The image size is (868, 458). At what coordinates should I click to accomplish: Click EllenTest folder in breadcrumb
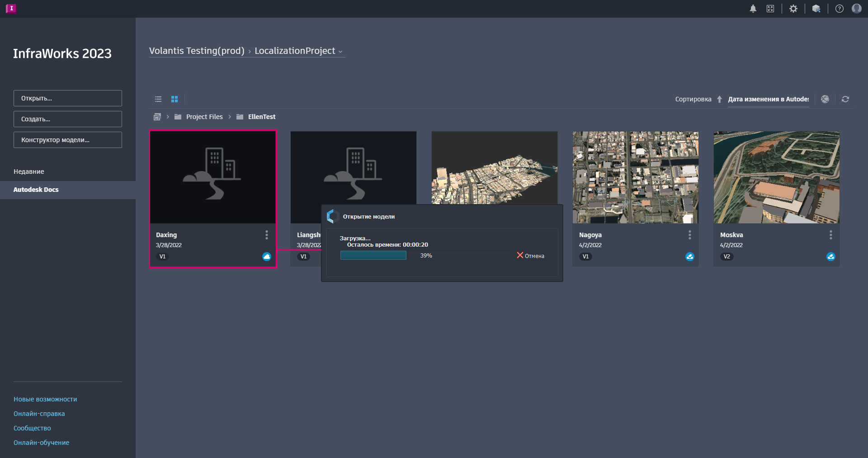(x=262, y=117)
